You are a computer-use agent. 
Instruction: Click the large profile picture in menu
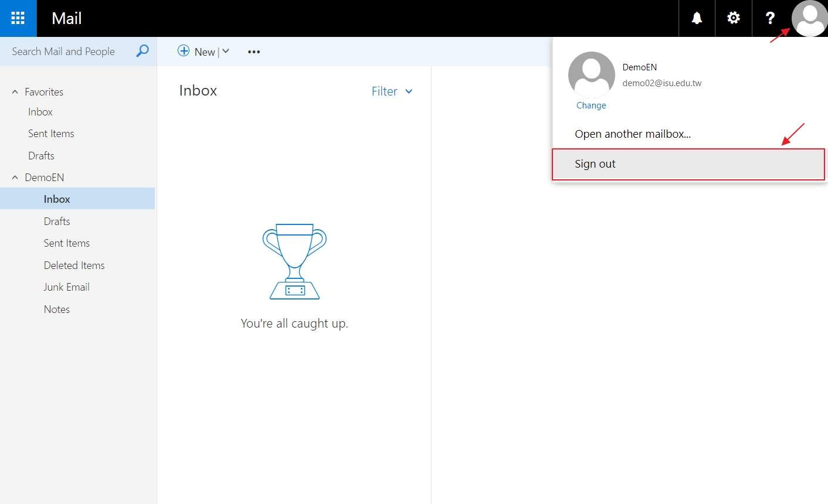coord(591,74)
